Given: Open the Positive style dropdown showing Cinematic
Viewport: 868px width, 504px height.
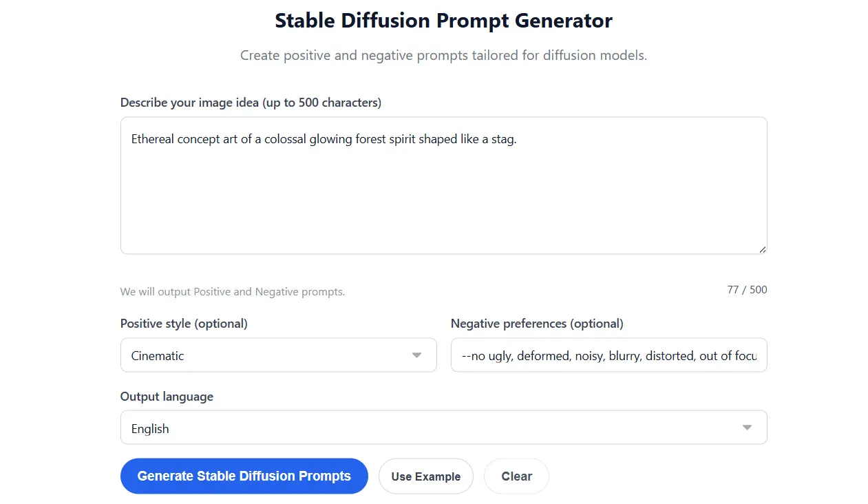Looking at the screenshot, I should coord(278,355).
